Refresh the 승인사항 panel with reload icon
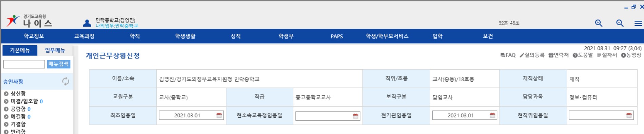The width and height of the screenshot is (644, 134). point(65,81)
